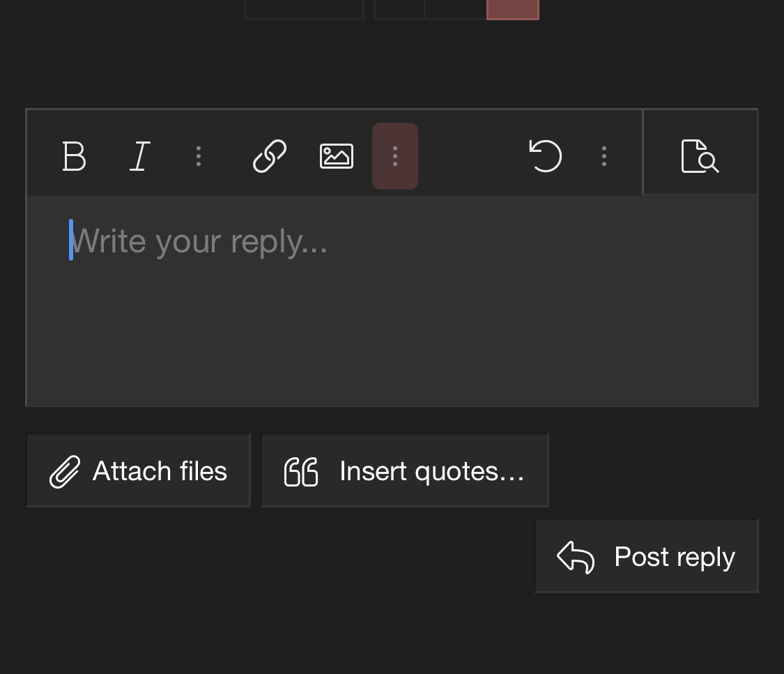Click the cut-off button left of the red one
784x674 pixels.
coord(456,9)
